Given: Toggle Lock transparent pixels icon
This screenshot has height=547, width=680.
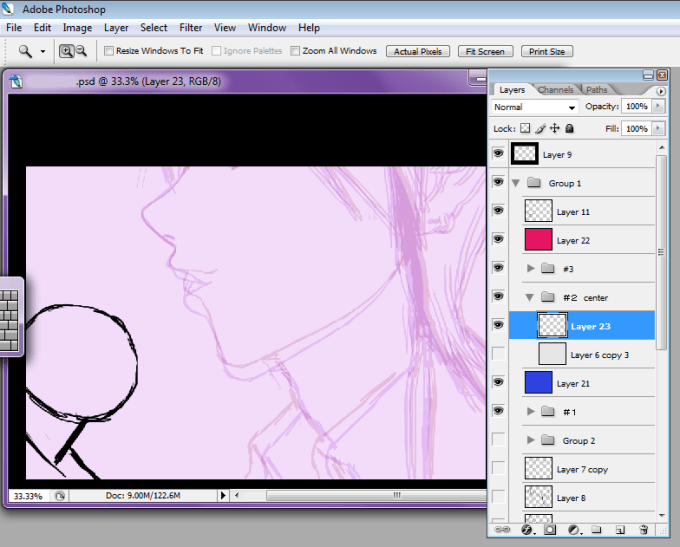Looking at the screenshot, I should coord(525,128).
